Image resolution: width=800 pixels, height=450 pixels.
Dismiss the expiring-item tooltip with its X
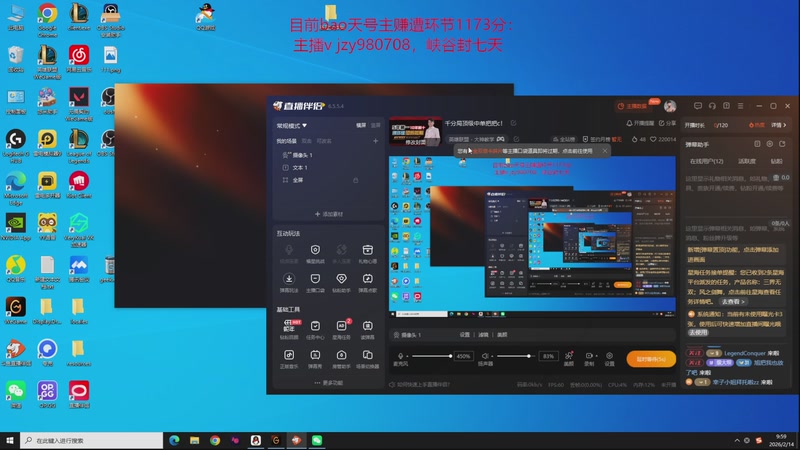point(605,151)
